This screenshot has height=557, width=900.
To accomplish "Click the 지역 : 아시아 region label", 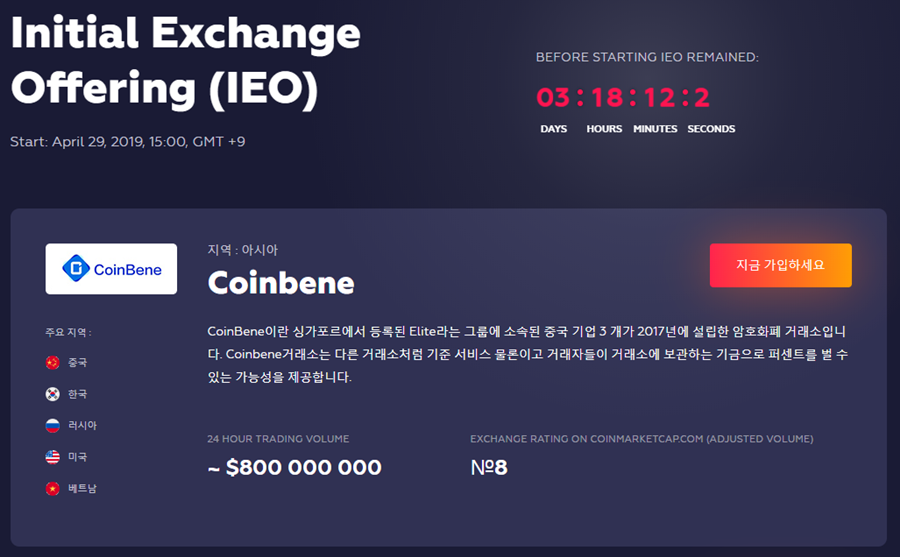I will pos(242,250).
